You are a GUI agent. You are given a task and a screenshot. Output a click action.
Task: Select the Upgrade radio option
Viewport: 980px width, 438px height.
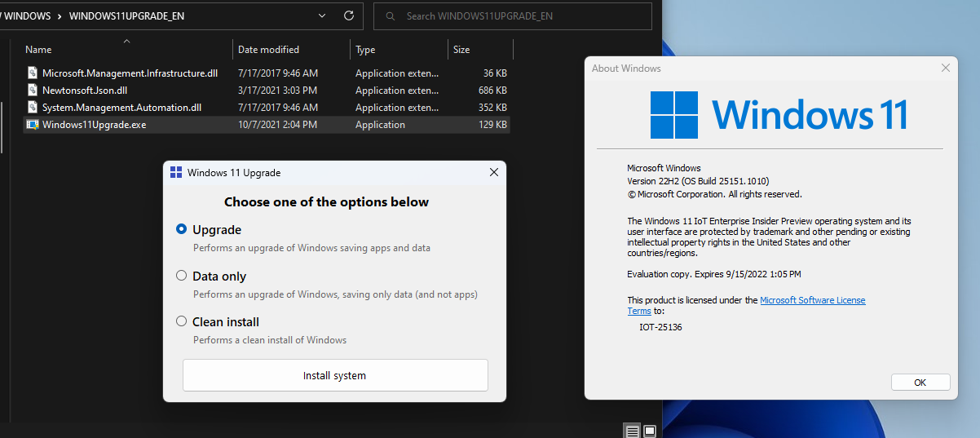[x=182, y=229]
